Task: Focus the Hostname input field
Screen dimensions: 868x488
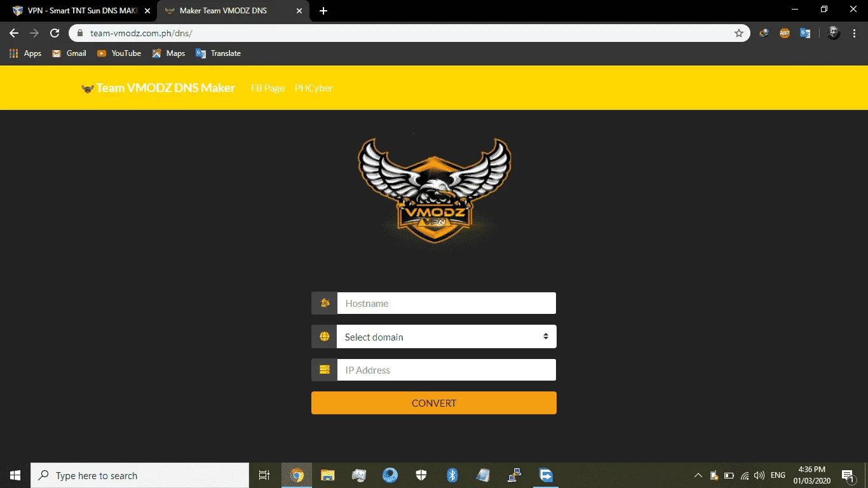Action: [x=446, y=303]
